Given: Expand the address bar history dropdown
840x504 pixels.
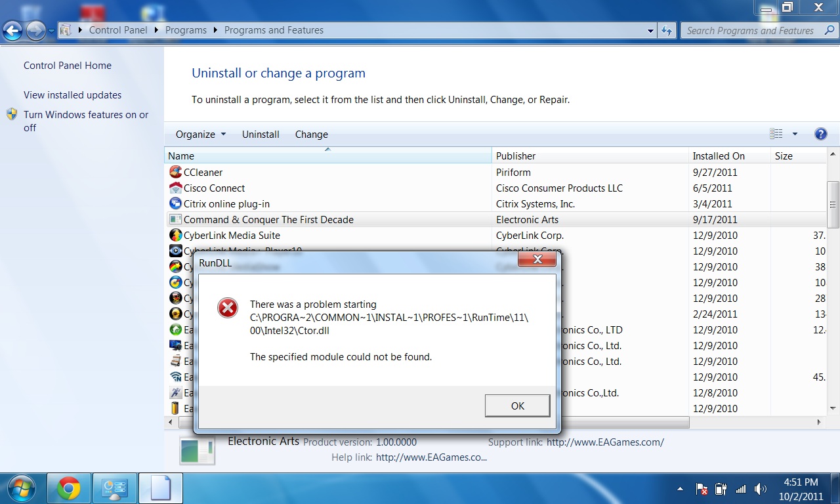Looking at the screenshot, I should 650,30.
